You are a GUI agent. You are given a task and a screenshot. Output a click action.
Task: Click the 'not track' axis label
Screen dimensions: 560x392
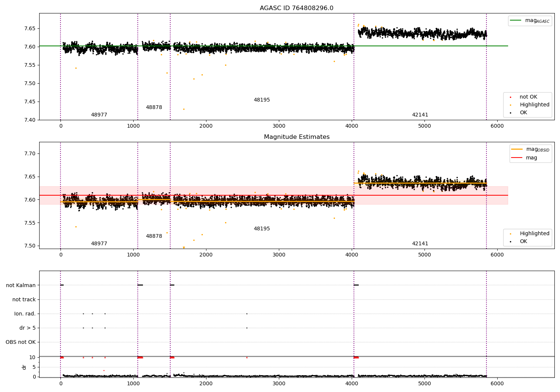coord(24,300)
